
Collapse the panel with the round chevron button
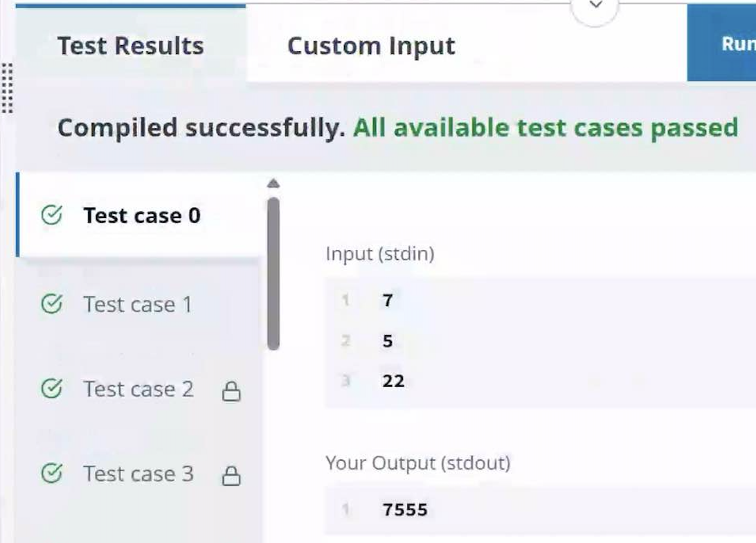pyautogui.click(x=596, y=7)
